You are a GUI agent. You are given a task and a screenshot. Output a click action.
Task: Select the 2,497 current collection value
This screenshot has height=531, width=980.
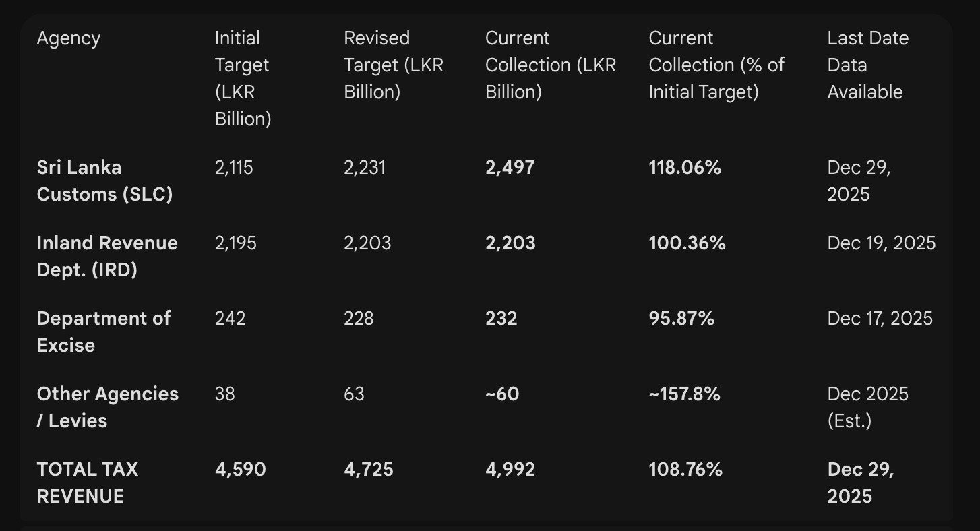point(510,168)
